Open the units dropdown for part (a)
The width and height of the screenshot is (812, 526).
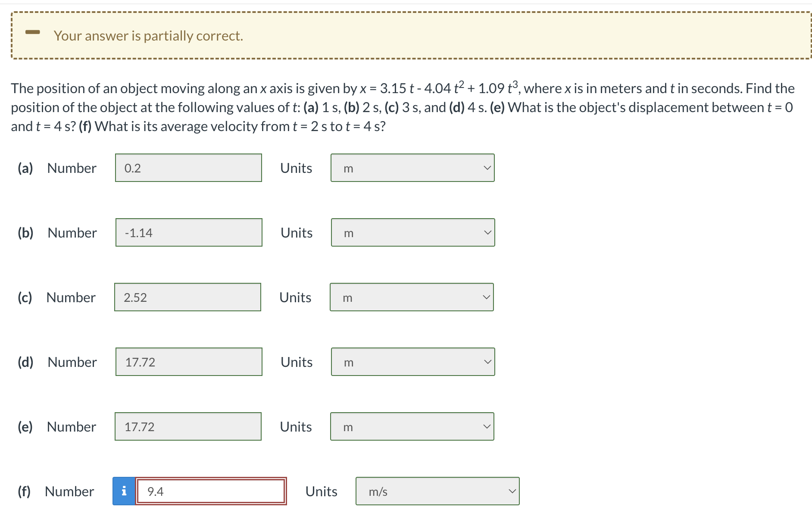click(412, 168)
